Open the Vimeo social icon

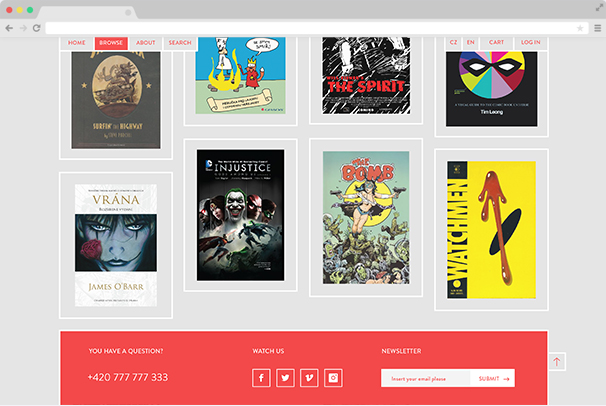tap(309, 378)
